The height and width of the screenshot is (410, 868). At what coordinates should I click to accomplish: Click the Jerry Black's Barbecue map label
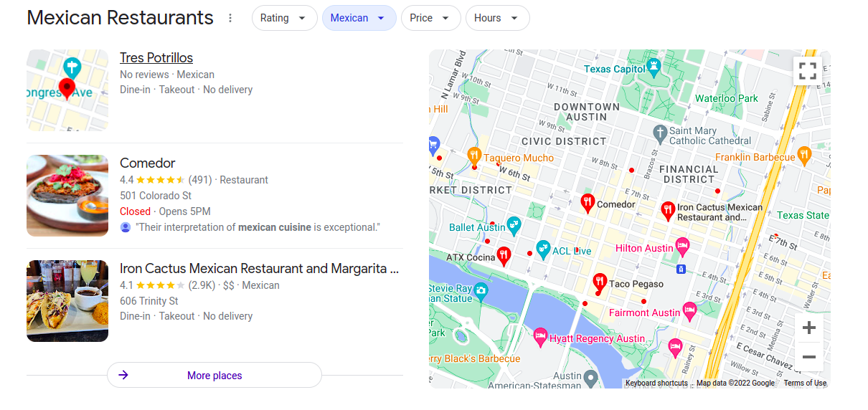click(x=475, y=358)
